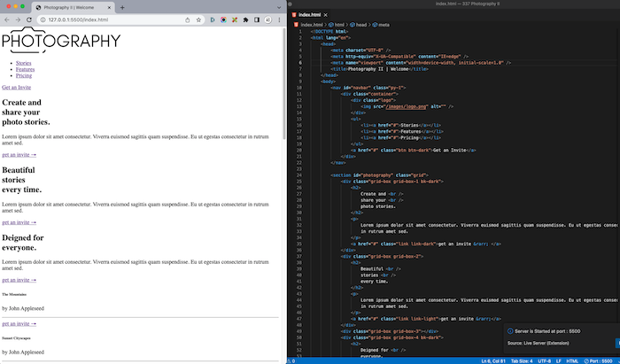The height and width of the screenshot is (364, 620).
Task: Open the Features nav link
Action: tap(26, 70)
